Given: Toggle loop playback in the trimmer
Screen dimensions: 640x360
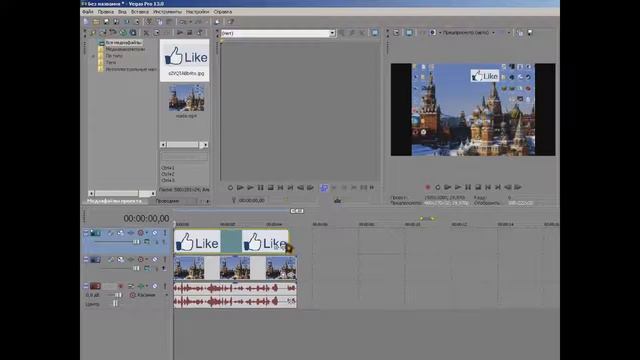Looking at the screenshot, I should [x=230, y=188].
